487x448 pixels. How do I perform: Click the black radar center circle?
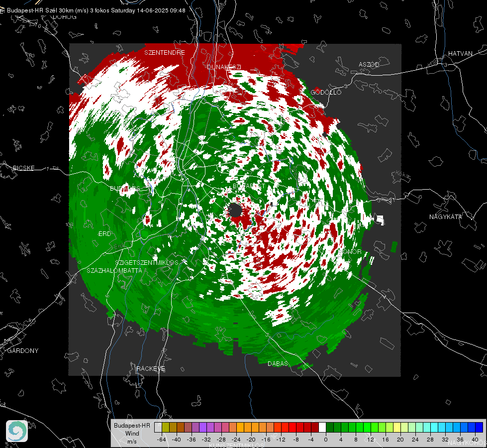point(235,211)
